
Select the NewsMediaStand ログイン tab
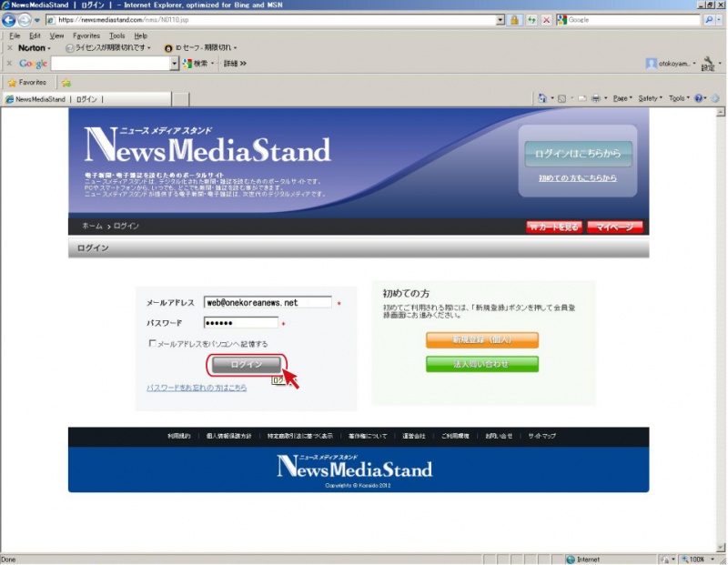(86, 99)
